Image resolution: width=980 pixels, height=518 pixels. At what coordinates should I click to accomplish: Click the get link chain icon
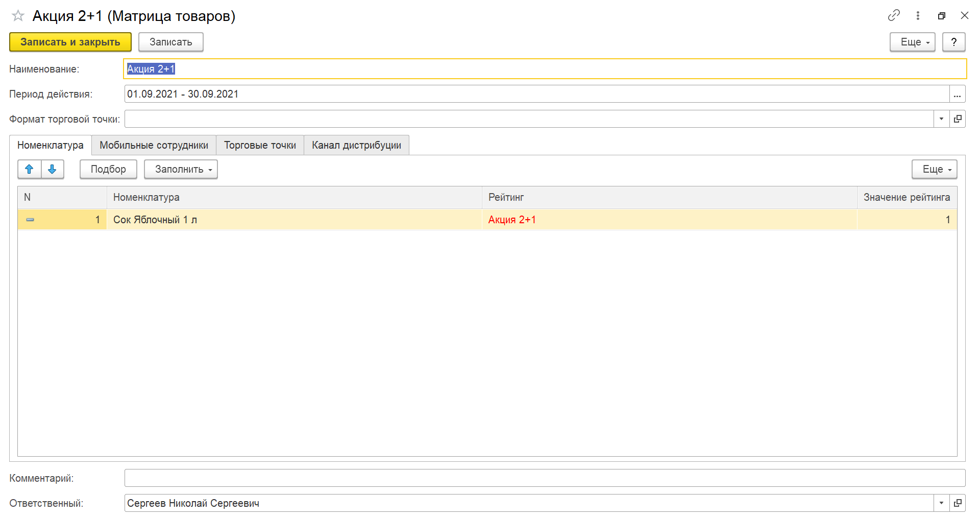click(894, 15)
